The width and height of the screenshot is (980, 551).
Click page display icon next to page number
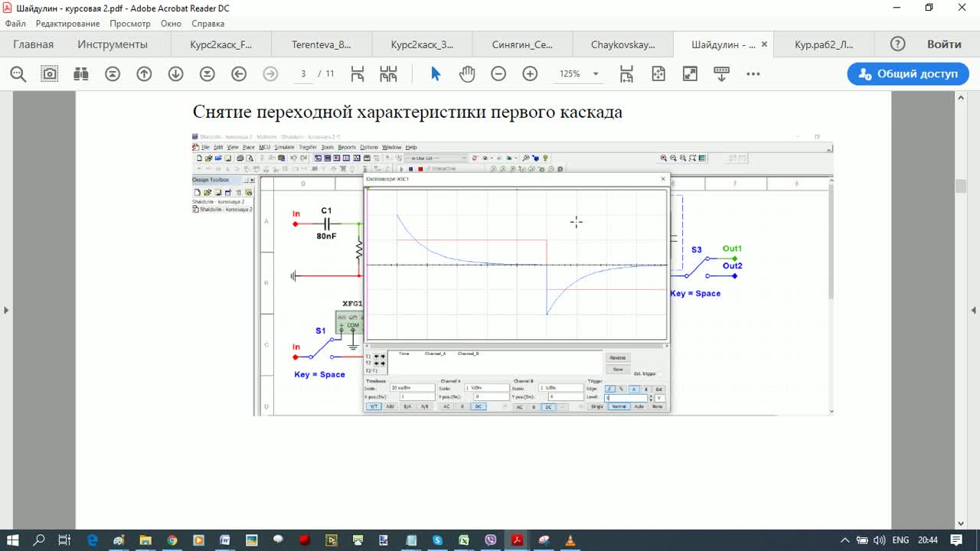tap(358, 74)
